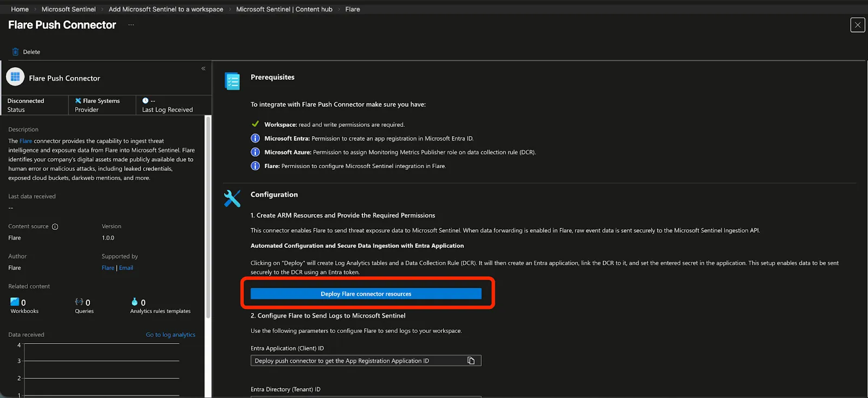
Task: Select the Disconnected status text
Action: tap(25, 101)
